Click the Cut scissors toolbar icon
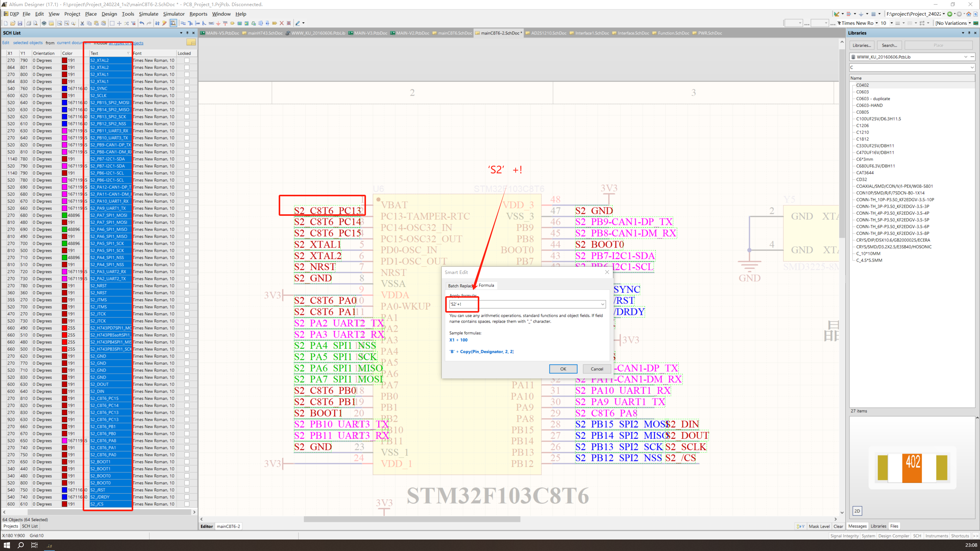Screen dimensions: 980x551 click(x=82, y=23)
